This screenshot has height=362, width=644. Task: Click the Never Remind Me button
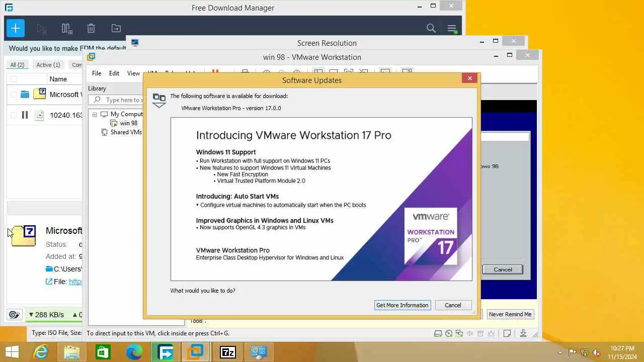coord(510,314)
